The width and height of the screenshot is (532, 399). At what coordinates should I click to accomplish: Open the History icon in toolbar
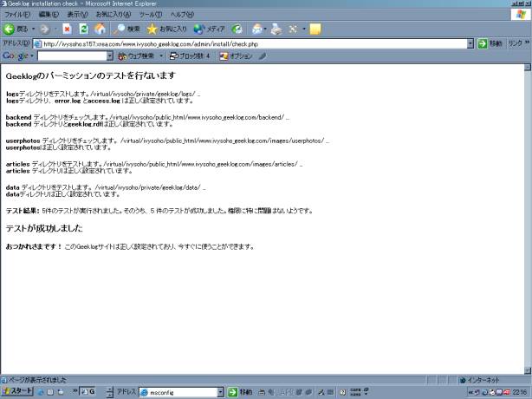(x=237, y=29)
